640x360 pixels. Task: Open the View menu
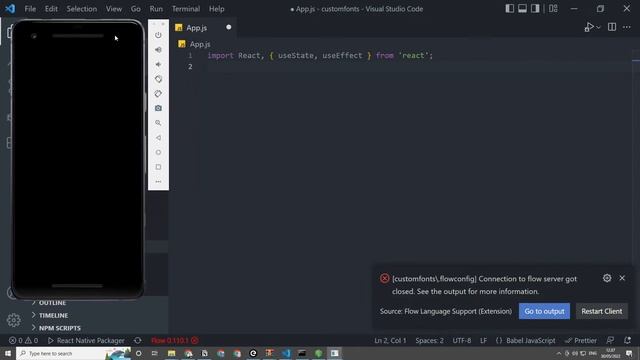pyautogui.click(x=114, y=9)
